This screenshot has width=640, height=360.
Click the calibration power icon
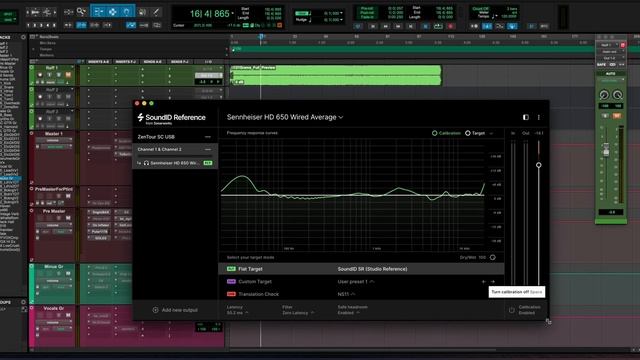point(511,310)
